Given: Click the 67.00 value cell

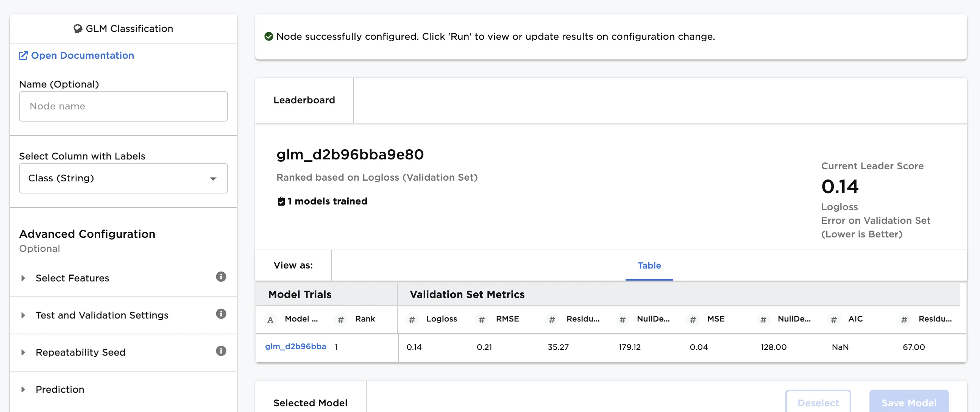Looking at the screenshot, I should point(913,347).
